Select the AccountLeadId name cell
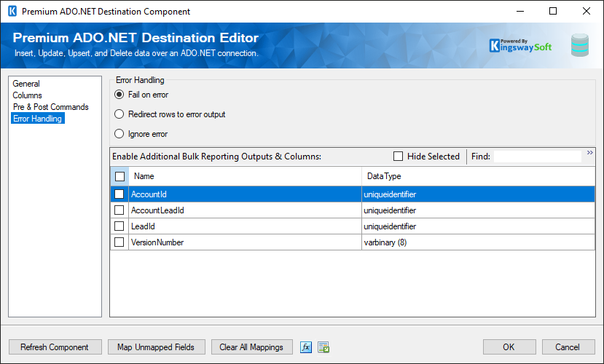Screen dimensions: 604x364 [x=245, y=210]
